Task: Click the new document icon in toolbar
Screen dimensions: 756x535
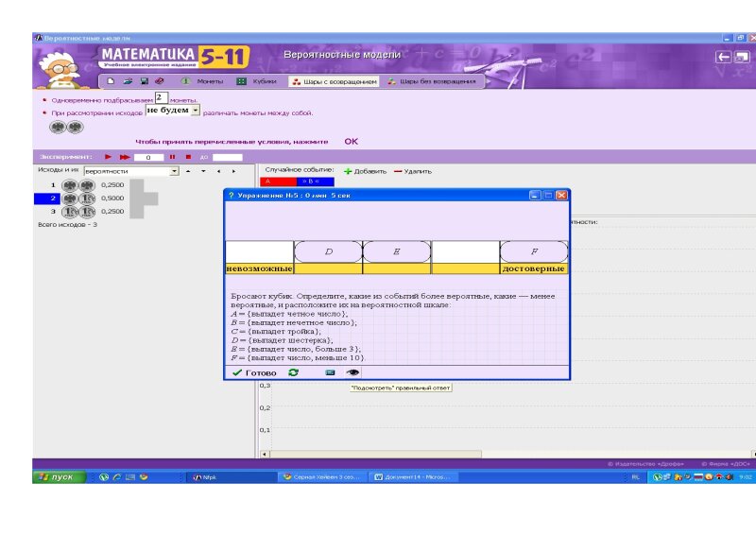Action: pos(112,82)
